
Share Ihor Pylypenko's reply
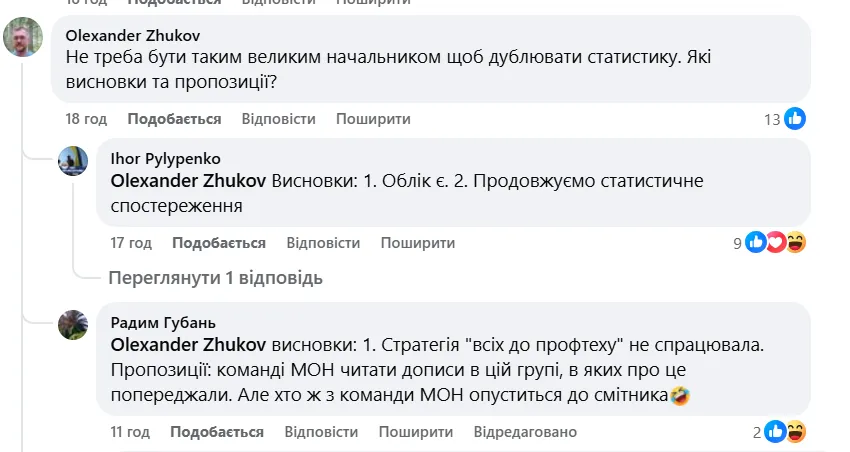[x=418, y=243]
